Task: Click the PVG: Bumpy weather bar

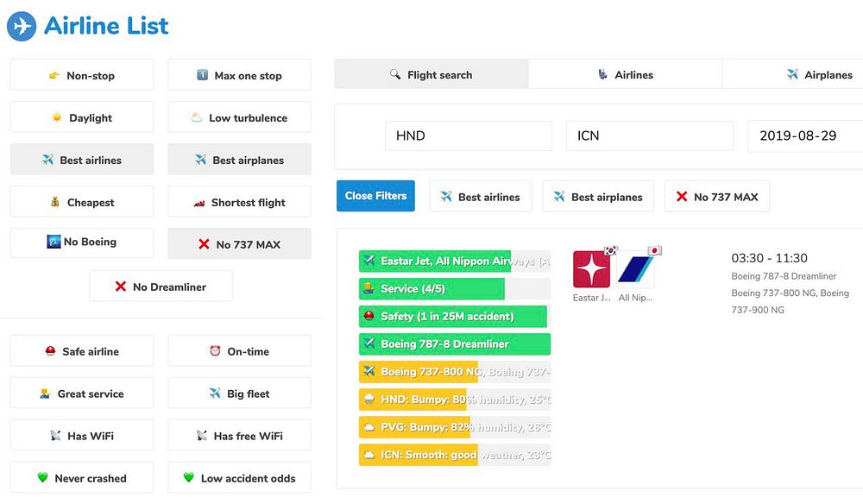Action: click(x=455, y=427)
